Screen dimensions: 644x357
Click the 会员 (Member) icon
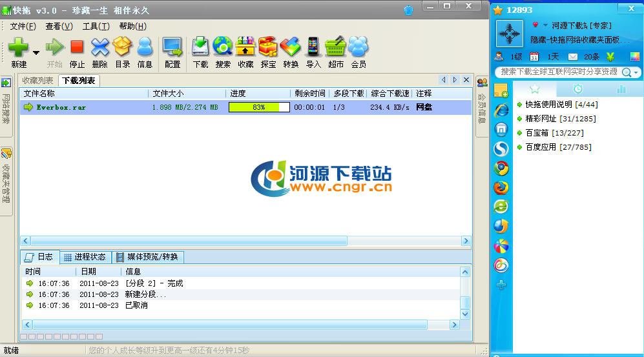[358, 46]
